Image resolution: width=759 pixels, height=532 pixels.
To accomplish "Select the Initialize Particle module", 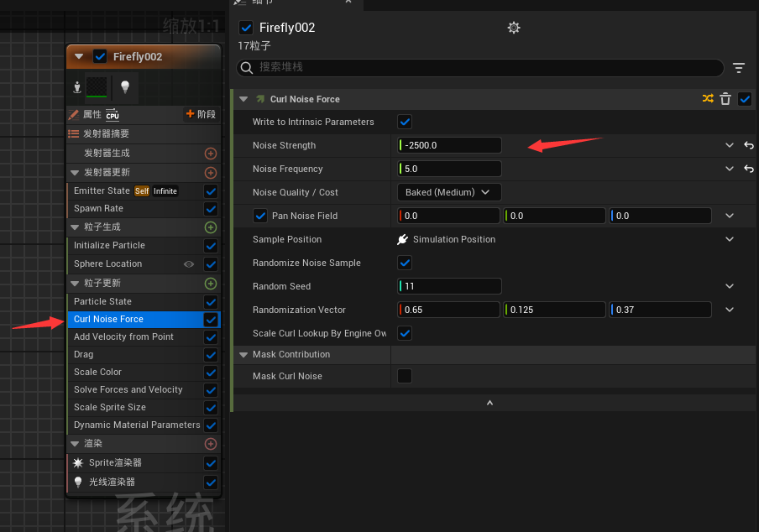I will (x=144, y=246).
